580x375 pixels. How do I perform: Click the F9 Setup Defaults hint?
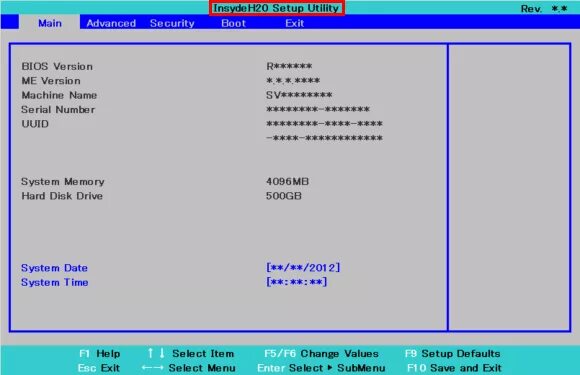[x=453, y=354]
